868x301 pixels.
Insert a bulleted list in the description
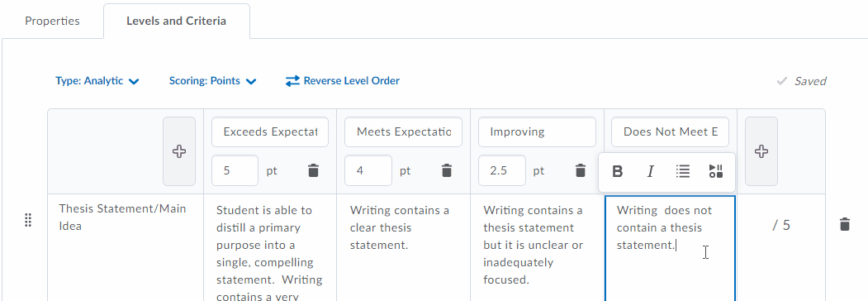pyautogui.click(x=683, y=172)
